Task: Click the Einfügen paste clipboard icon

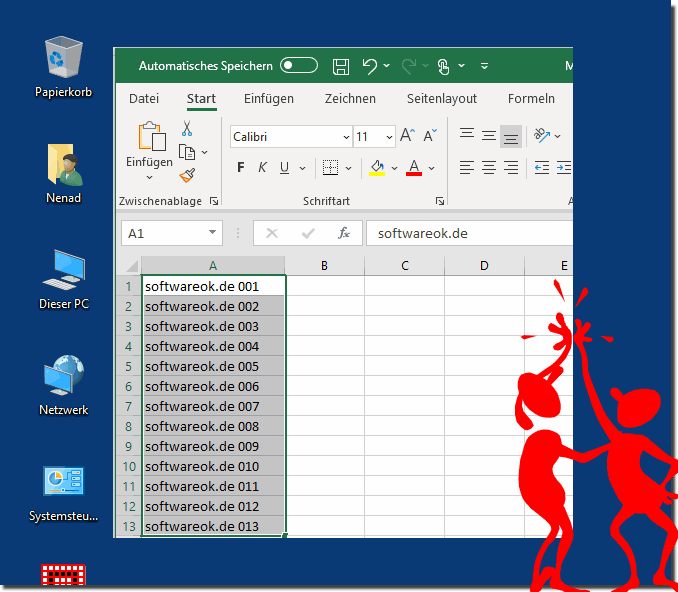Action: pyautogui.click(x=152, y=136)
